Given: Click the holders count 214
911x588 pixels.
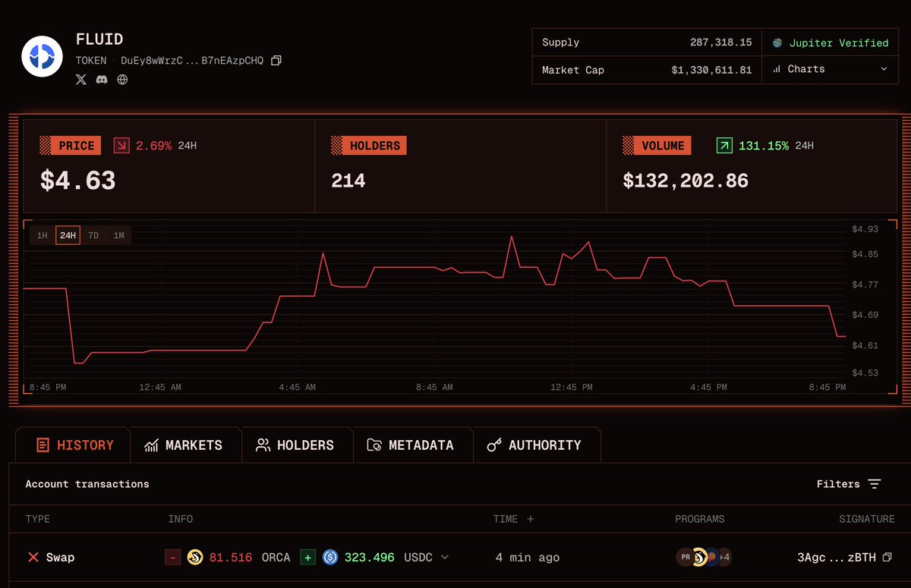Looking at the screenshot, I should (x=348, y=181).
